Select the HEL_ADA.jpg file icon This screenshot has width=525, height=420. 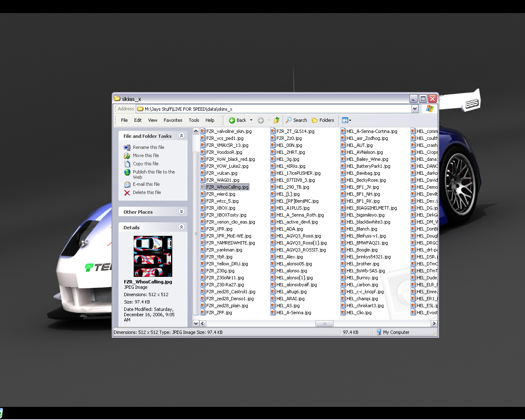273,229
